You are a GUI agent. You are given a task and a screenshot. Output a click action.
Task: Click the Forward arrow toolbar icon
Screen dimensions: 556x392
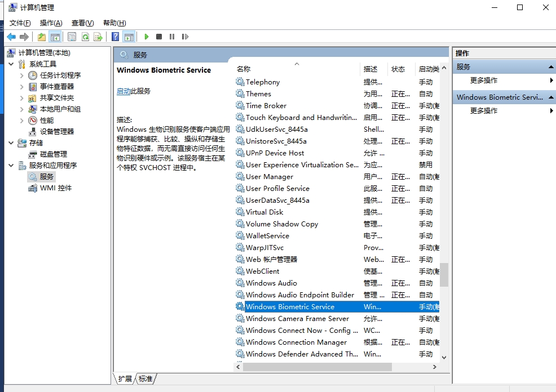point(24,37)
